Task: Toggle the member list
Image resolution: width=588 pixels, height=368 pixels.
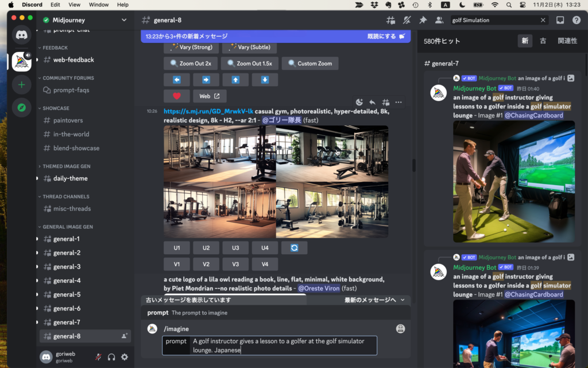Action: [439, 20]
